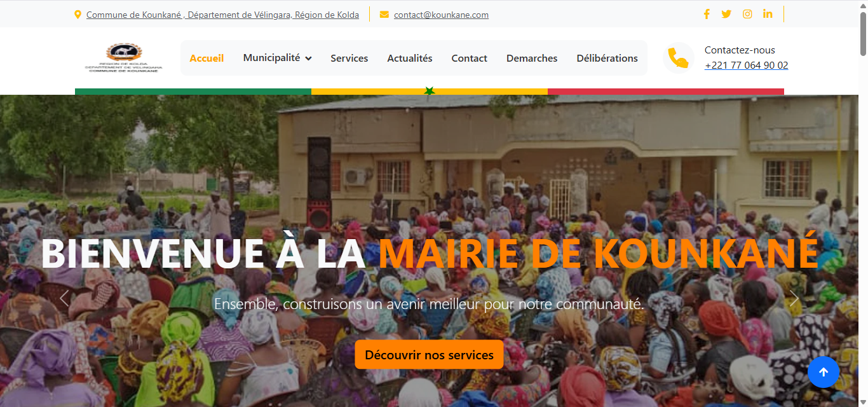The image size is (868, 407).
Task: Open the Facebook page icon
Action: click(x=707, y=13)
